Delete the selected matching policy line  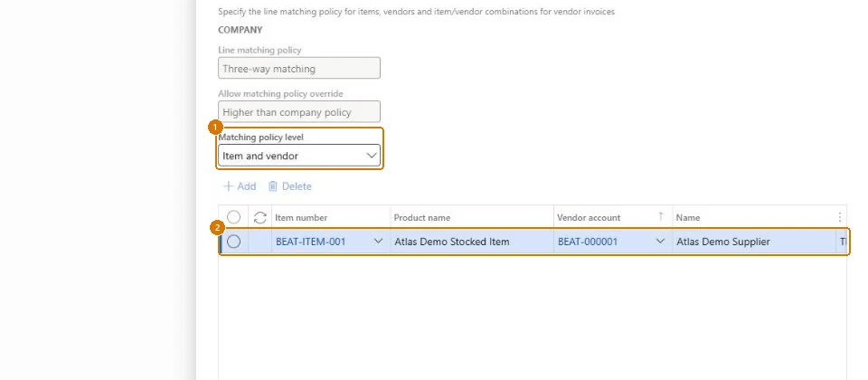click(x=289, y=186)
